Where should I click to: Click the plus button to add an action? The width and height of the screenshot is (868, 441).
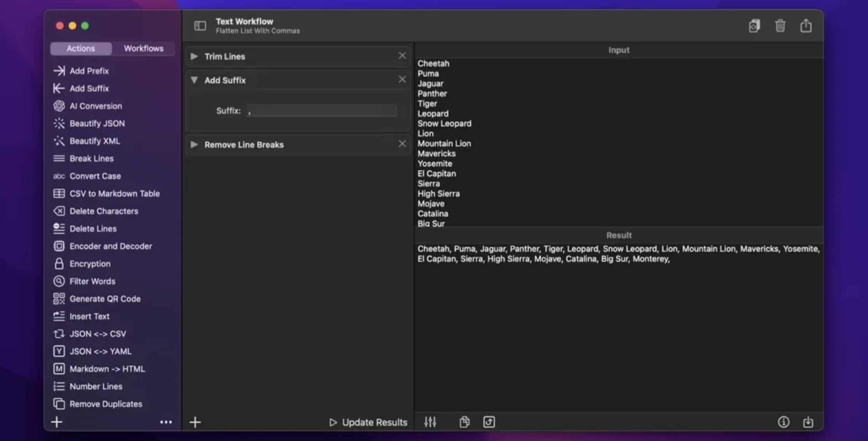(x=195, y=422)
